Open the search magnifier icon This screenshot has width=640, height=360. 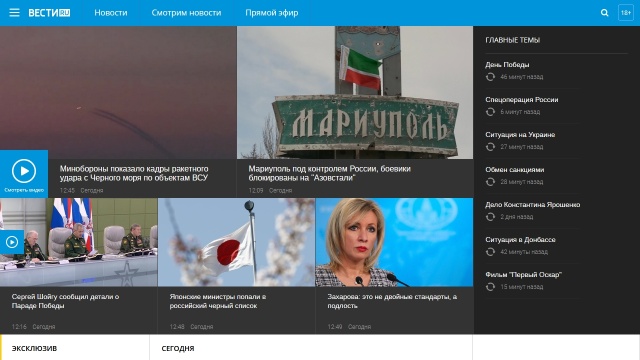pyautogui.click(x=604, y=13)
